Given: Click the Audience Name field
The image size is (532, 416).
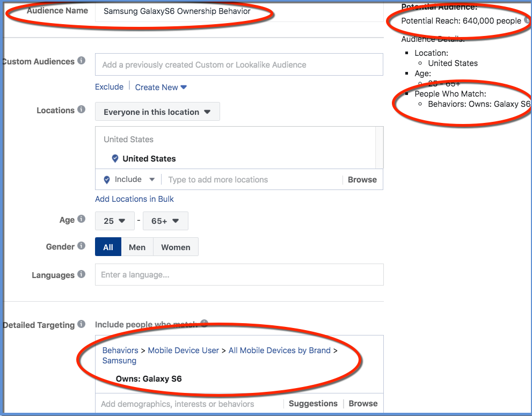Looking at the screenshot, I should [x=239, y=11].
